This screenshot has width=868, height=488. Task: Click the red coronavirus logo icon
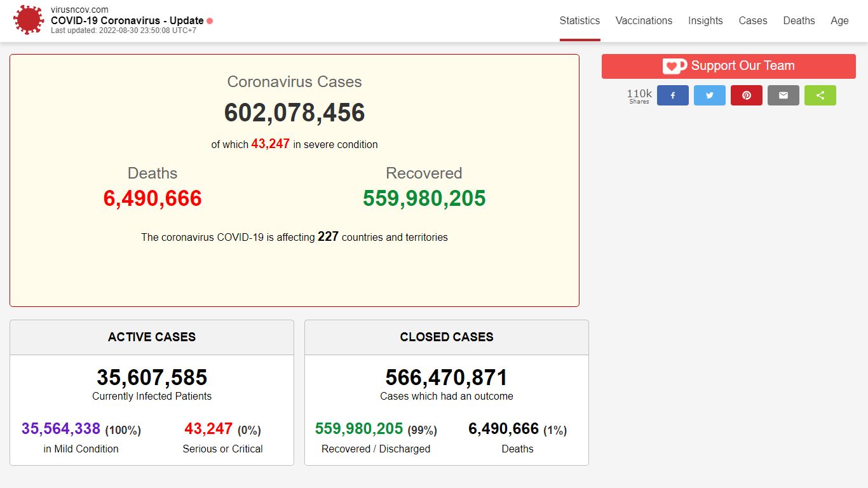tap(29, 20)
